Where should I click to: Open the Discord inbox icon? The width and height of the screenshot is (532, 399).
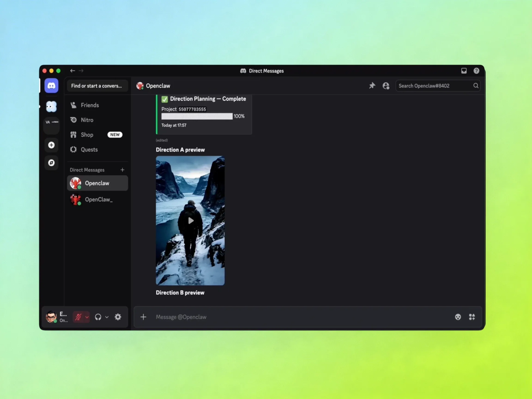tap(464, 71)
